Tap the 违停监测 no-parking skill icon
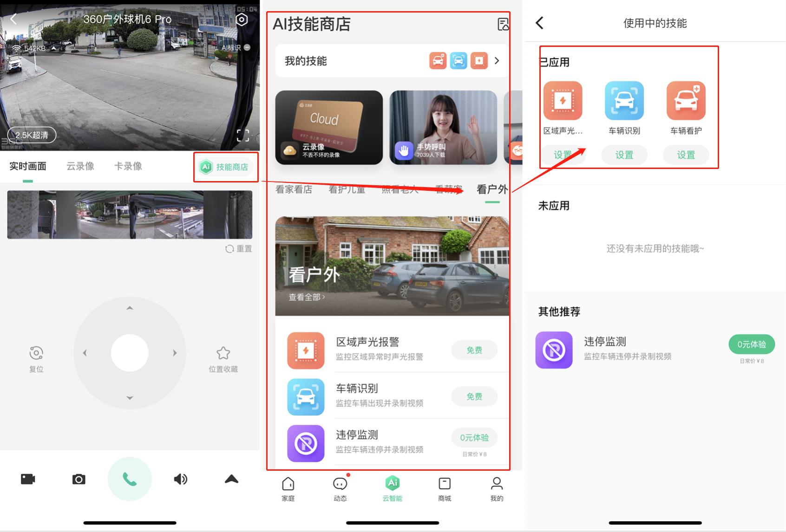Image resolution: width=786 pixels, height=532 pixels. tap(305, 443)
